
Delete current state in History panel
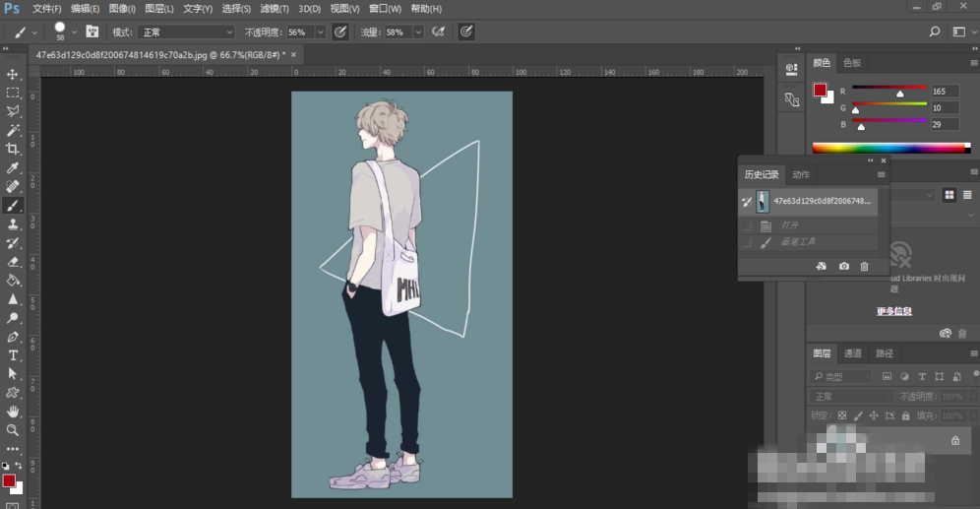(x=864, y=267)
